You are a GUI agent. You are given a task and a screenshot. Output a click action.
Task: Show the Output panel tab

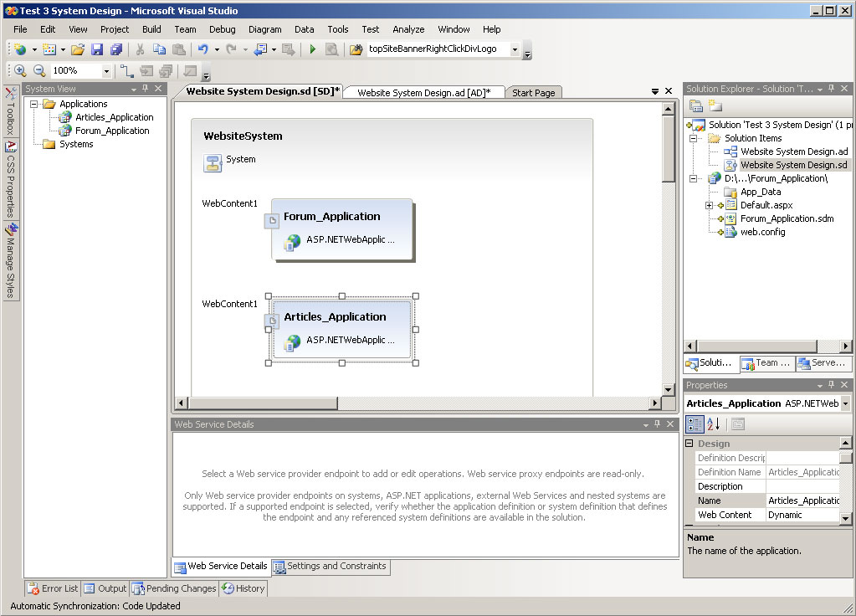tap(105, 588)
